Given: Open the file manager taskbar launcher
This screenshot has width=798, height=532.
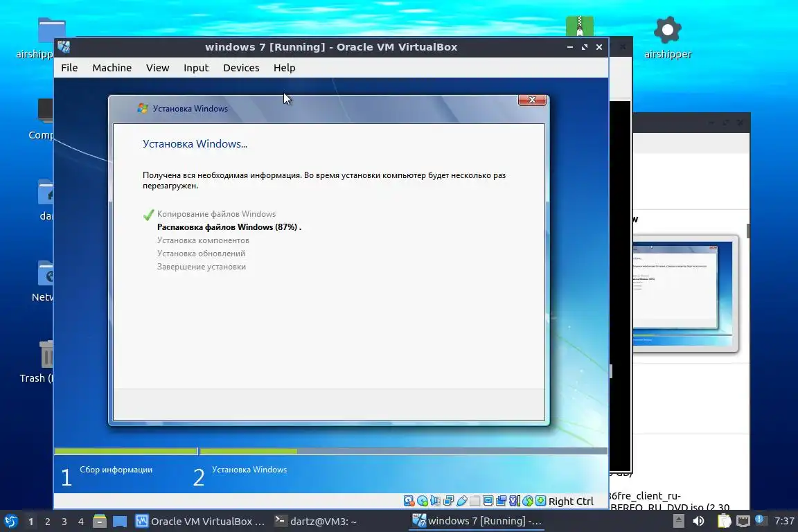Looking at the screenshot, I should [100, 521].
